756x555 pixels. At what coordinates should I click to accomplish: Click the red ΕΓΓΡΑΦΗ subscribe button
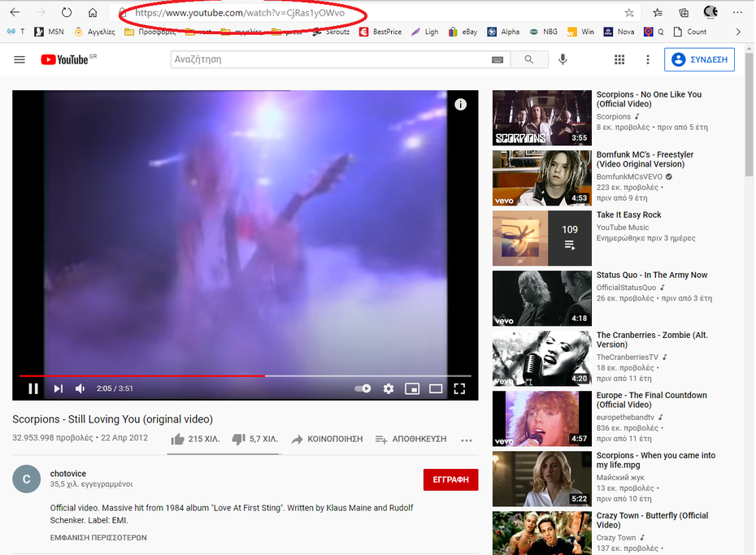click(x=451, y=480)
